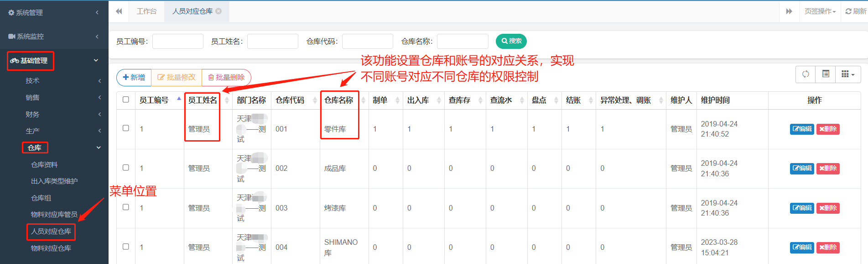The width and height of the screenshot is (868, 264).
Task: Tick checkbox for the 002 成品库 row
Action: (x=126, y=168)
